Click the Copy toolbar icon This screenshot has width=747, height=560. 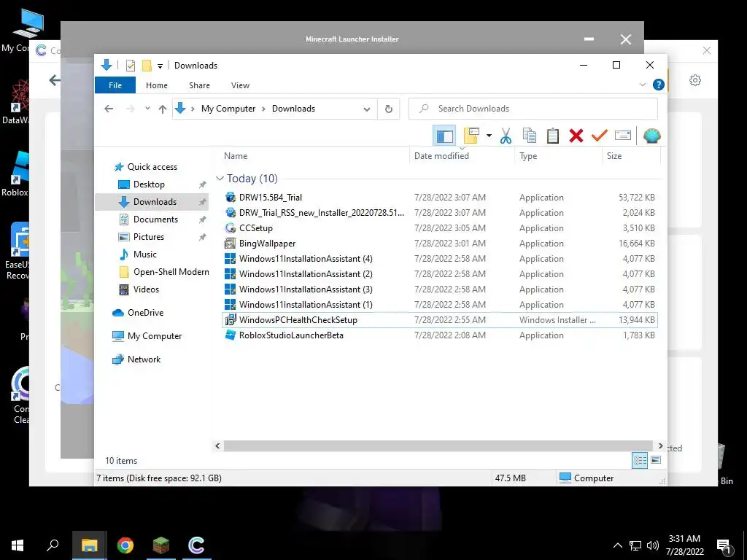[x=530, y=136]
